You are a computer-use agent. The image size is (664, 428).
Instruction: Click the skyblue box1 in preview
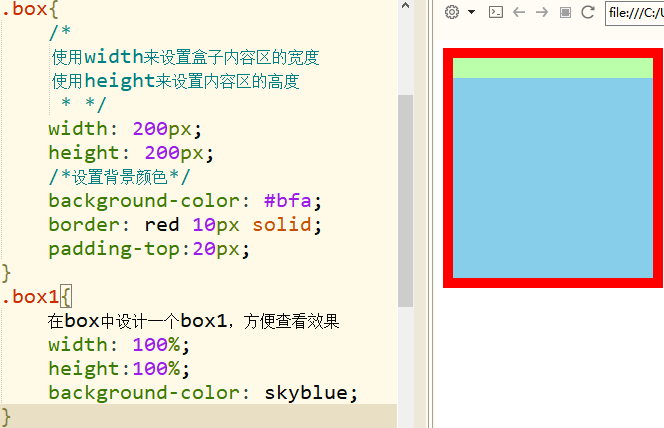point(553,178)
